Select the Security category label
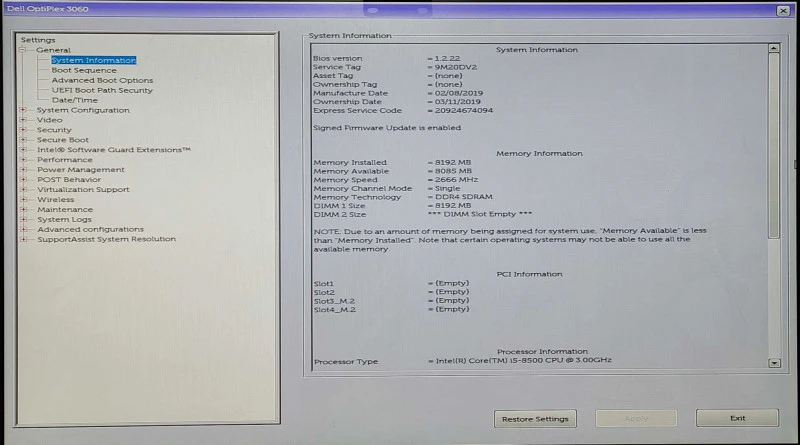The width and height of the screenshot is (800, 445). pyautogui.click(x=54, y=130)
